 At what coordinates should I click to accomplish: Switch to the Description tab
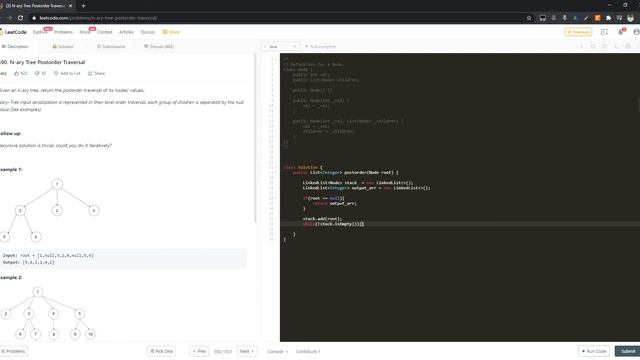15,47
